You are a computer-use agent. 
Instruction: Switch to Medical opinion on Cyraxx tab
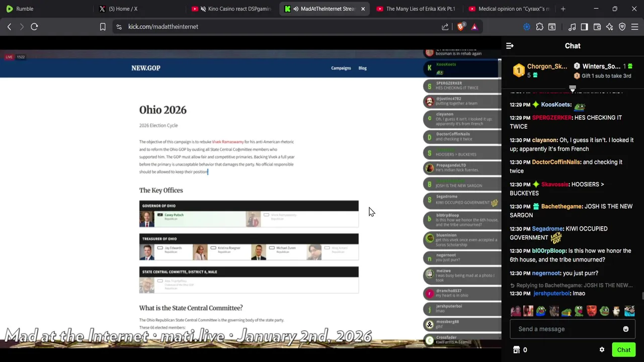coord(508,9)
